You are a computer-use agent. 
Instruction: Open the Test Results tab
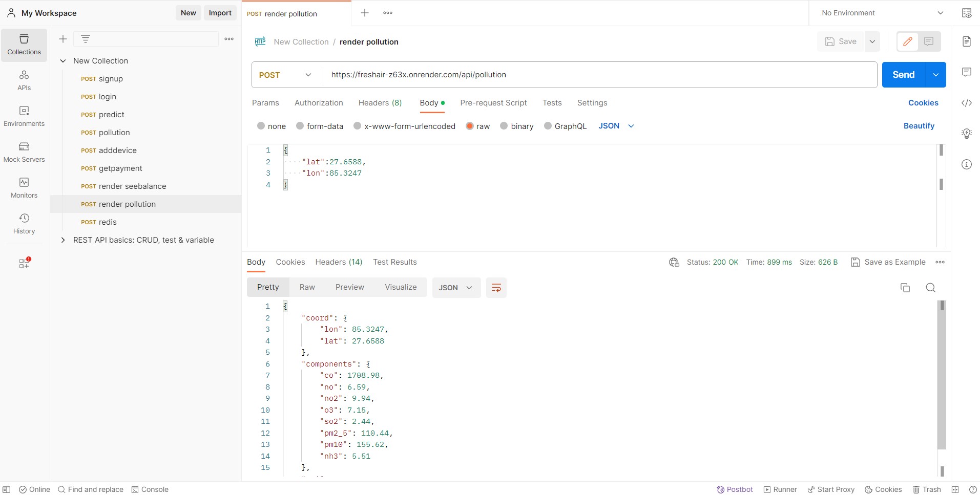[x=395, y=262]
